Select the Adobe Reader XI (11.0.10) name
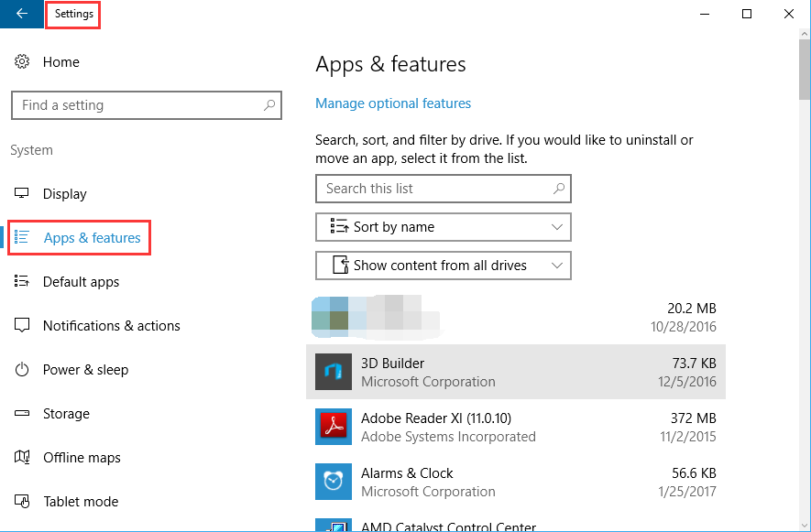This screenshot has height=532, width=811. (436, 418)
